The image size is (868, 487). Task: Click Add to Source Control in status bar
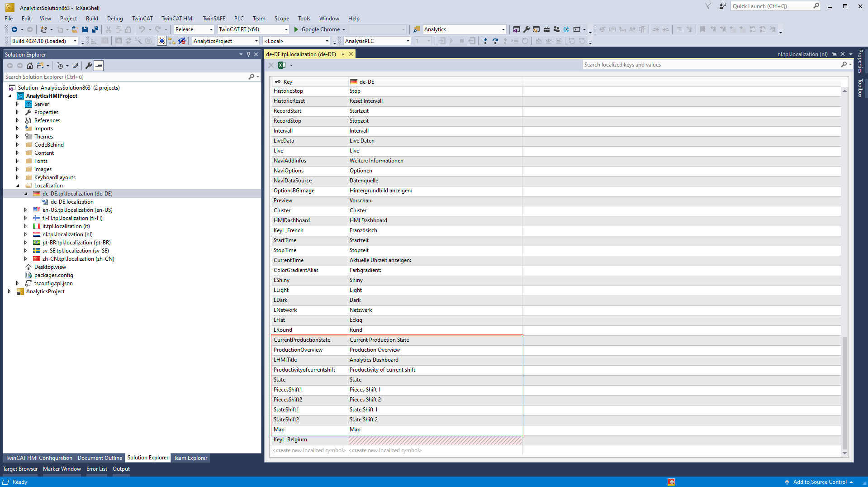(x=819, y=482)
